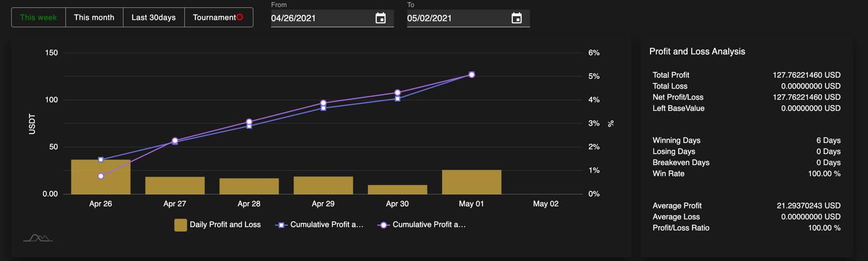The image size is (868, 261).
Task: Click the From date field showing 04/26/2021
Action: pos(321,18)
